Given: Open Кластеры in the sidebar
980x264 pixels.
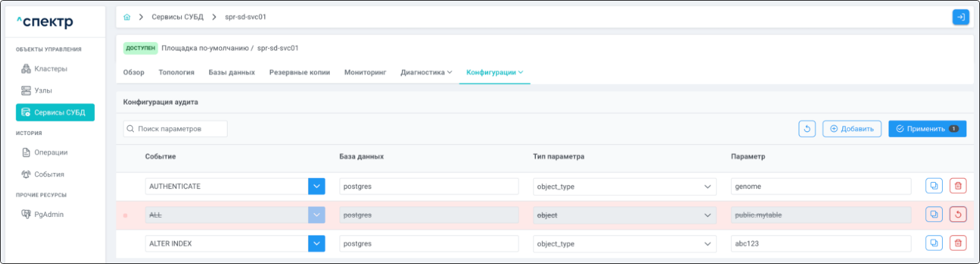Looking at the screenshot, I should point(50,69).
